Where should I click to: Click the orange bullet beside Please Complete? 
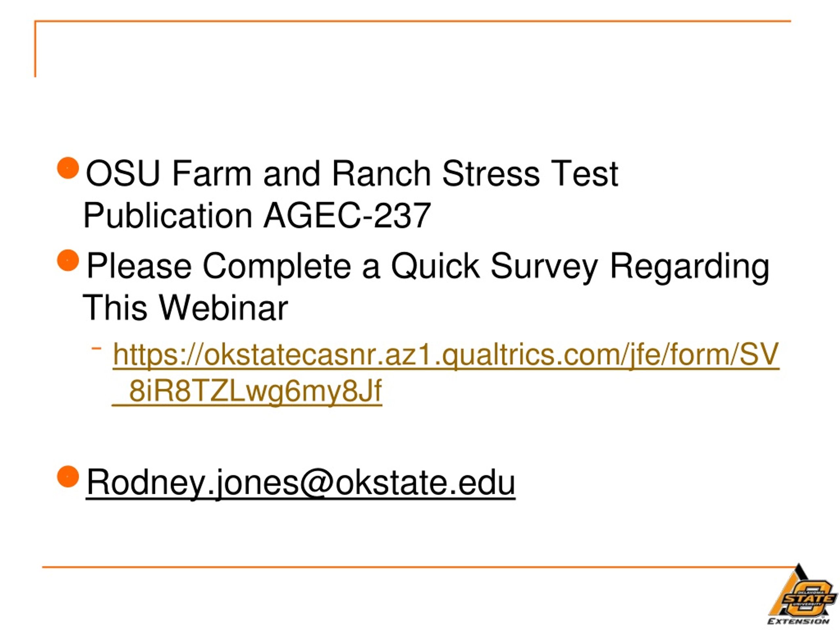tap(68, 261)
